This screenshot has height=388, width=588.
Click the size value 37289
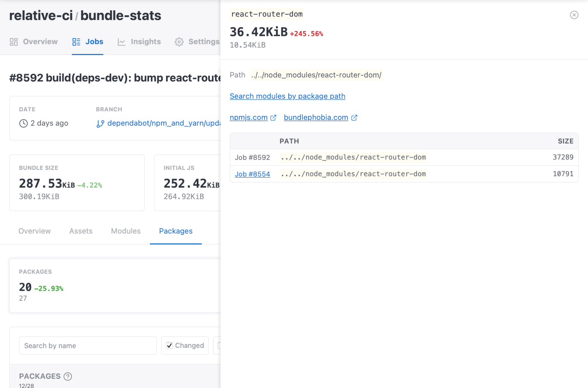point(563,157)
